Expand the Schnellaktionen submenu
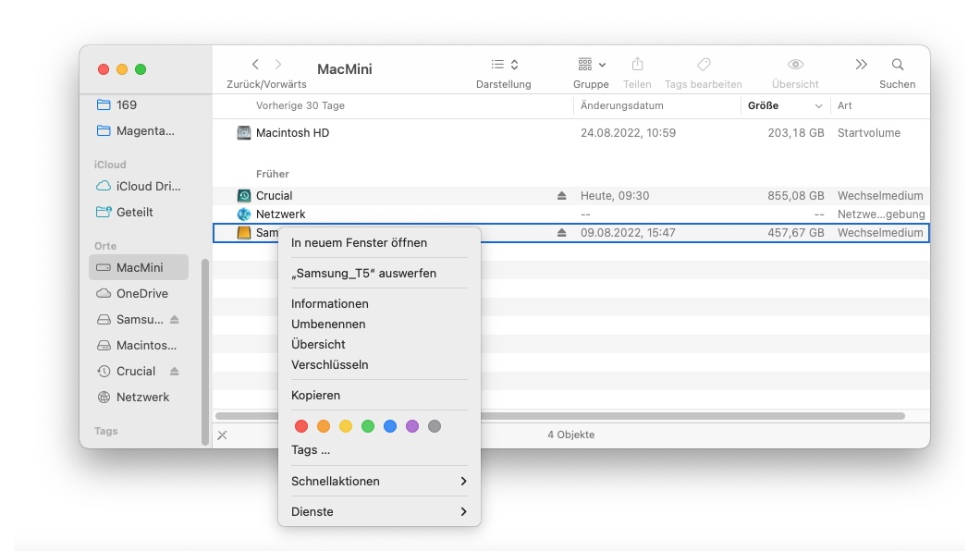 379,481
